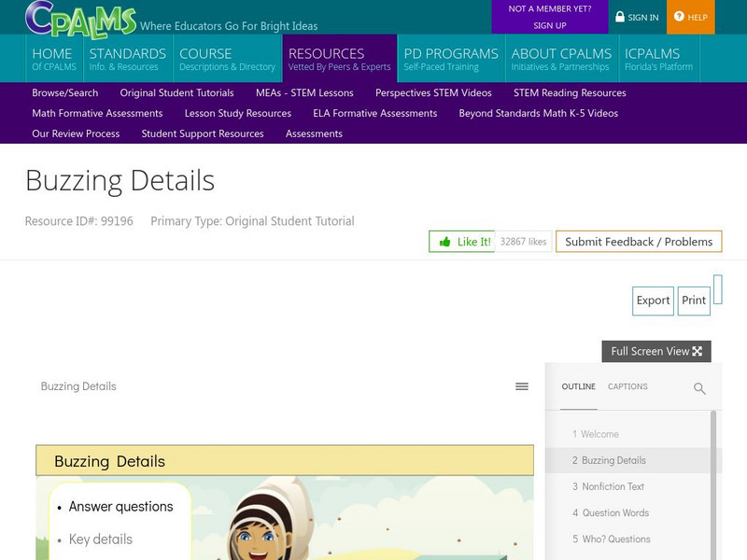Click the CPALMS logo

(x=80, y=18)
